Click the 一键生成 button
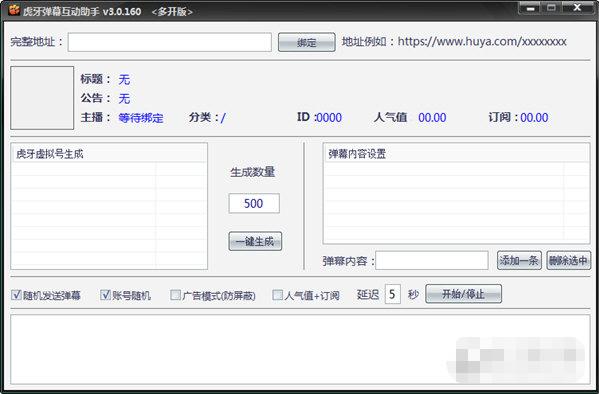The image size is (599, 394). click(255, 242)
